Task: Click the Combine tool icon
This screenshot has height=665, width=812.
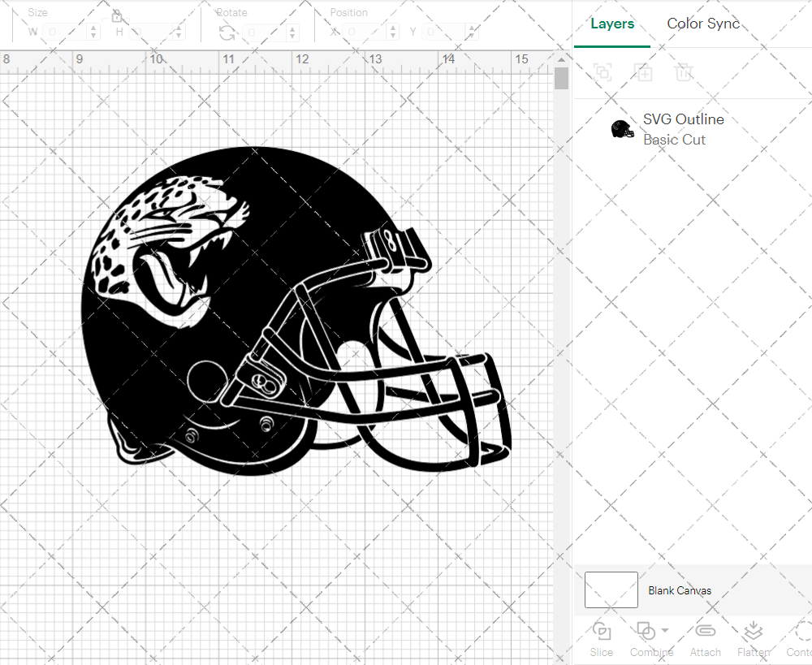Action: pos(646,632)
